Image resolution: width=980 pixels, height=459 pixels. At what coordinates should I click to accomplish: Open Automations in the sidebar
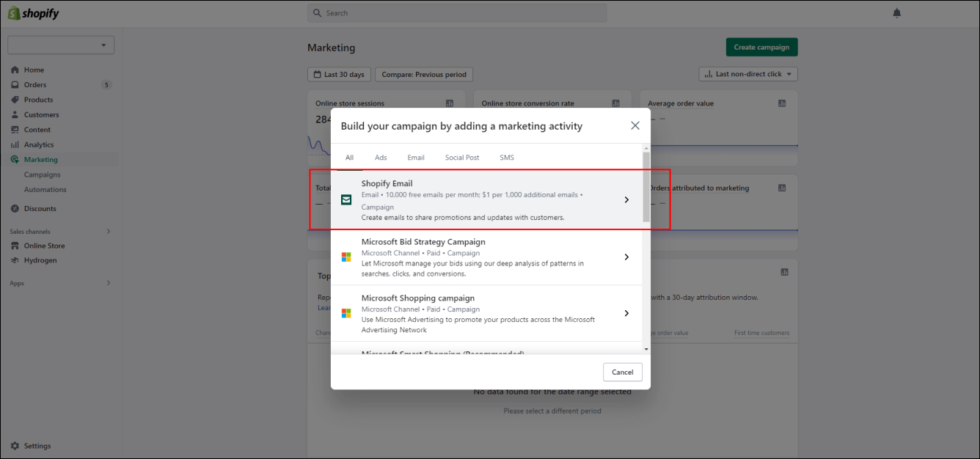coord(45,190)
